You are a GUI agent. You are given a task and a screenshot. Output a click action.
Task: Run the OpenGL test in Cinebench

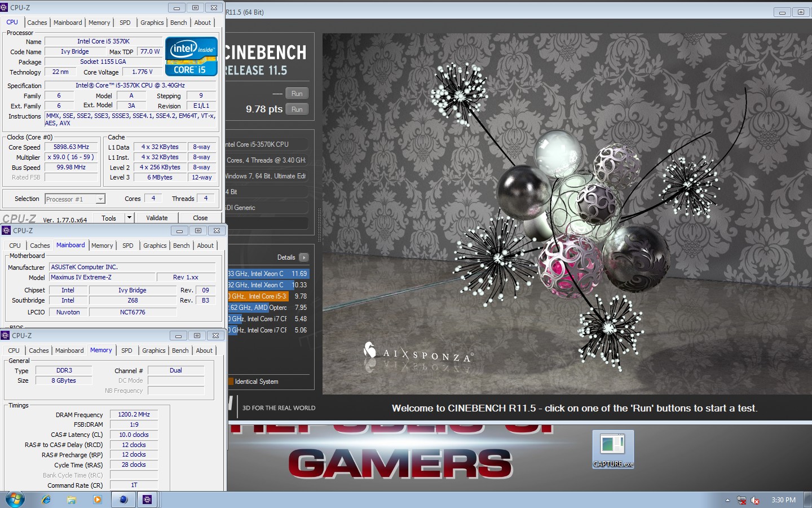click(297, 94)
